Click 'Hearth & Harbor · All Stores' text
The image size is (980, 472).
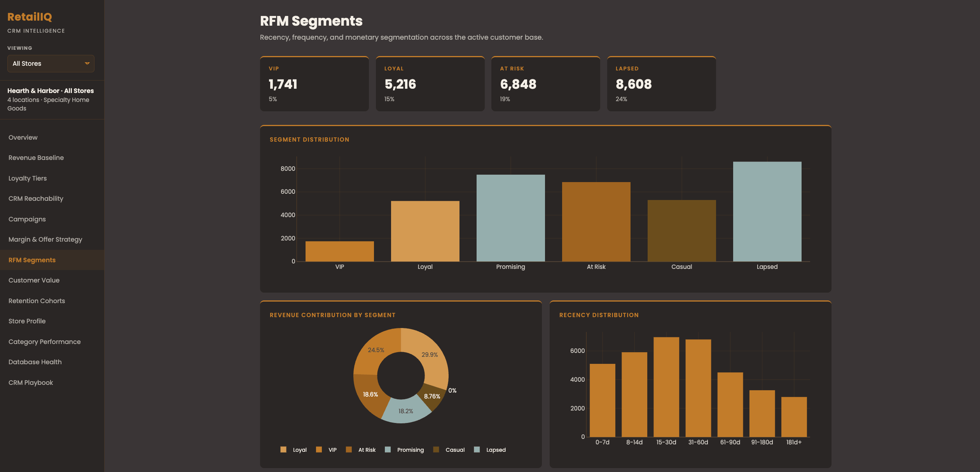click(x=51, y=91)
